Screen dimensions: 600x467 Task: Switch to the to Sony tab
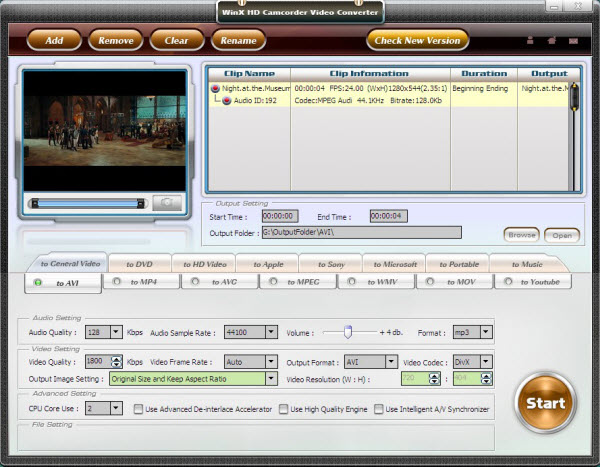point(331,264)
